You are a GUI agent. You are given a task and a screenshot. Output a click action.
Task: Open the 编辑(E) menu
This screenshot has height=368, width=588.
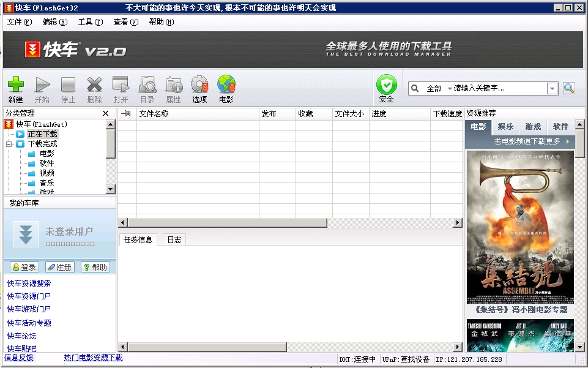click(x=55, y=22)
